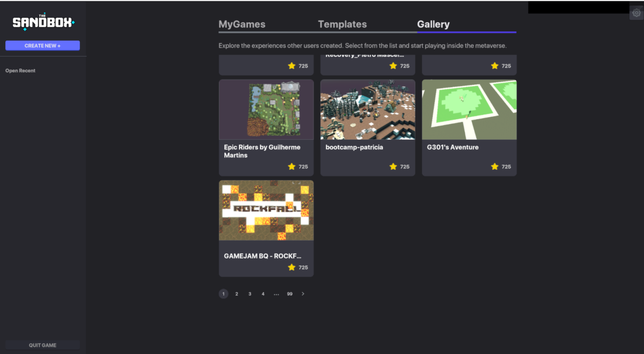Click the title Epic Riders by Guilherme Martins
The image size is (644, 354).
(262, 151)
